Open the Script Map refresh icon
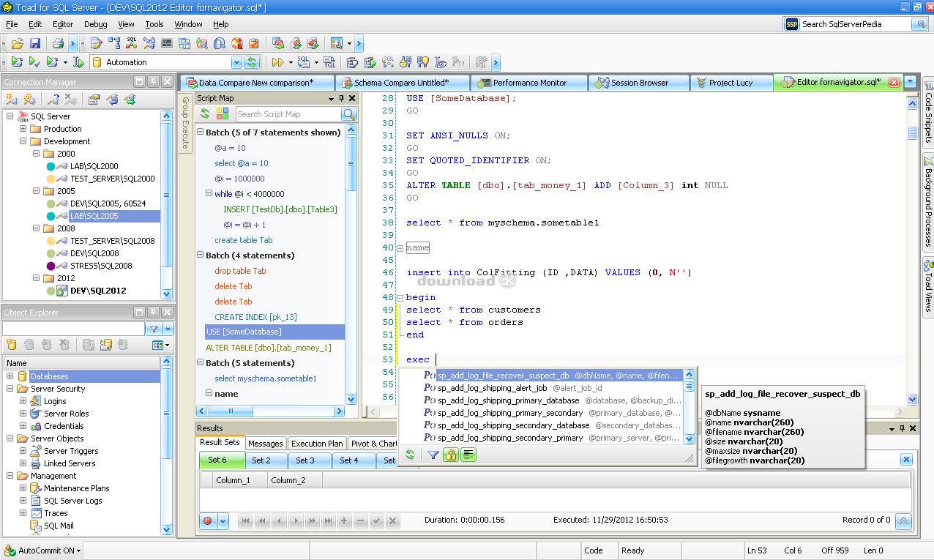Screen dimensions: 934x560 pos(206,114)
